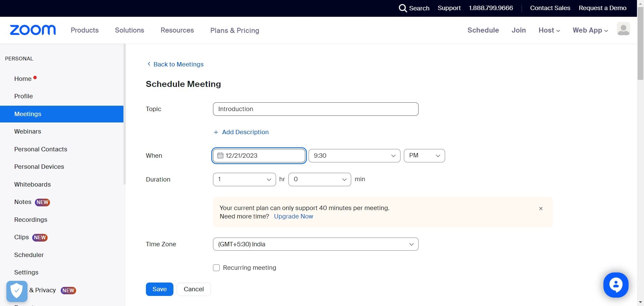Click the Upgrade Now link
This screenshot has width=644, height=306.
point(293,216)
